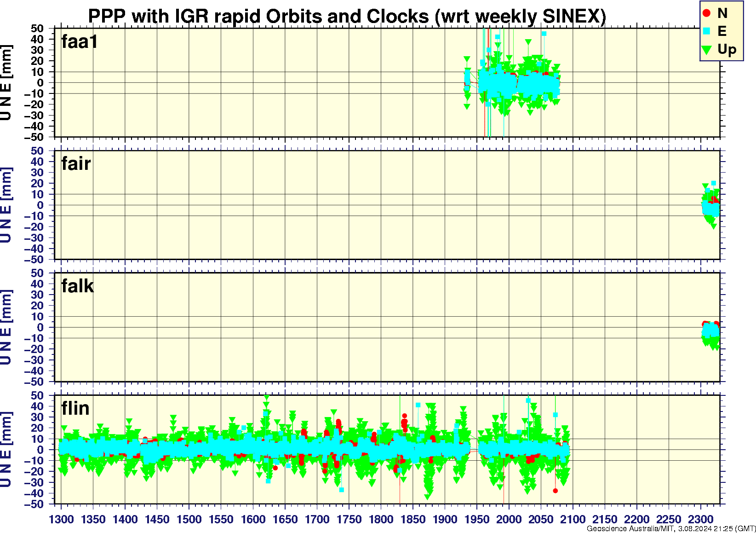
Task: Click the x-axis label "1850"
Action: pyautogui.click(x=413, y=519)
